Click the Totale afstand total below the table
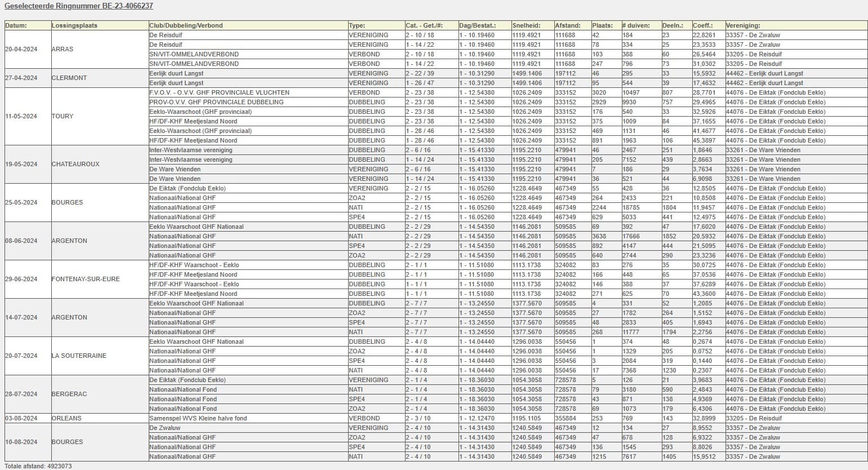 tap(38, 466)
